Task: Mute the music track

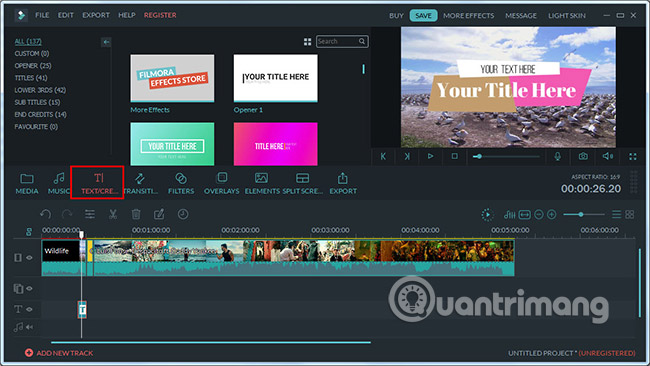Action: tap(29, 327)
